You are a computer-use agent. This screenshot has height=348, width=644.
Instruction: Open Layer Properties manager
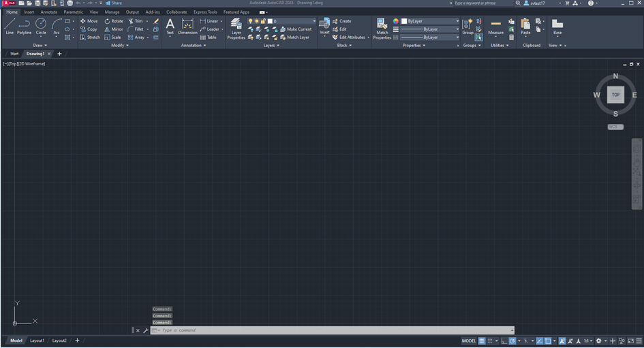(236, 29)
